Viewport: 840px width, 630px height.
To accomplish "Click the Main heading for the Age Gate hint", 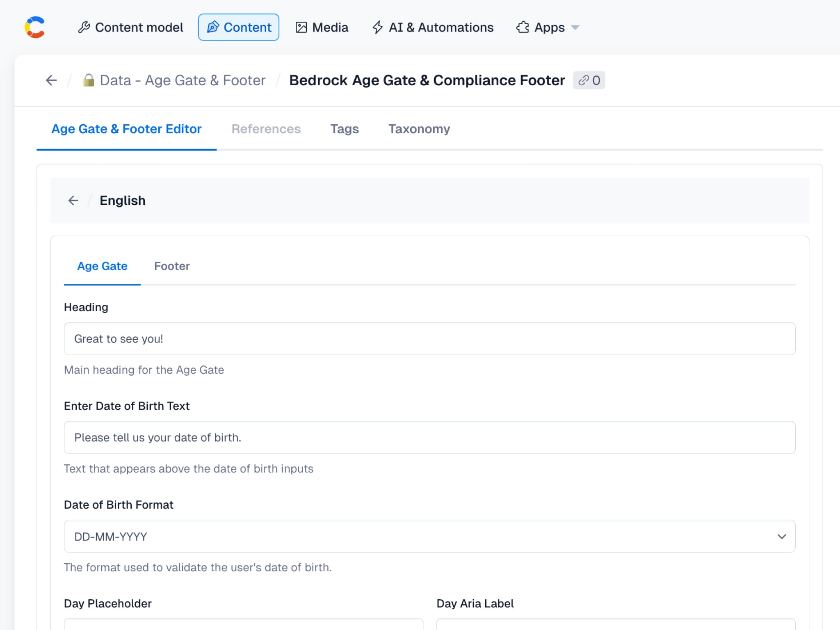I will [144, 370].
